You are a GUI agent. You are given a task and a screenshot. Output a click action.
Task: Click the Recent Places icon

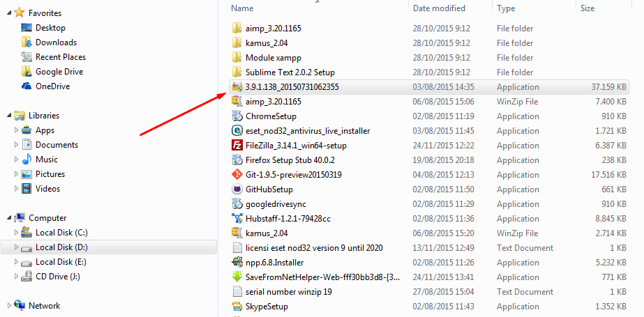[27, 57]
